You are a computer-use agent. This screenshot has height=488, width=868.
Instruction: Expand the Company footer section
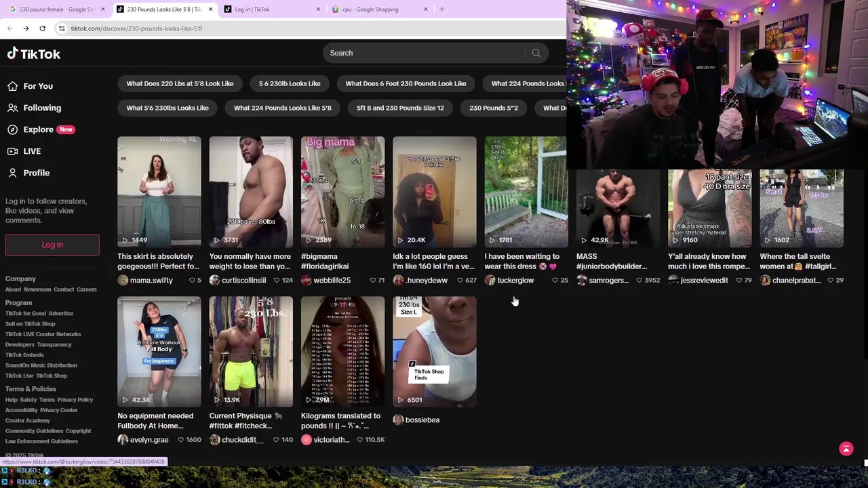tap(20, 279)
